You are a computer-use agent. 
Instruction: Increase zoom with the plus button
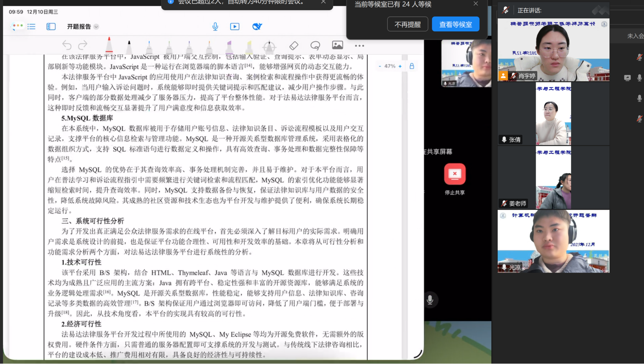[x=400, y=66]
